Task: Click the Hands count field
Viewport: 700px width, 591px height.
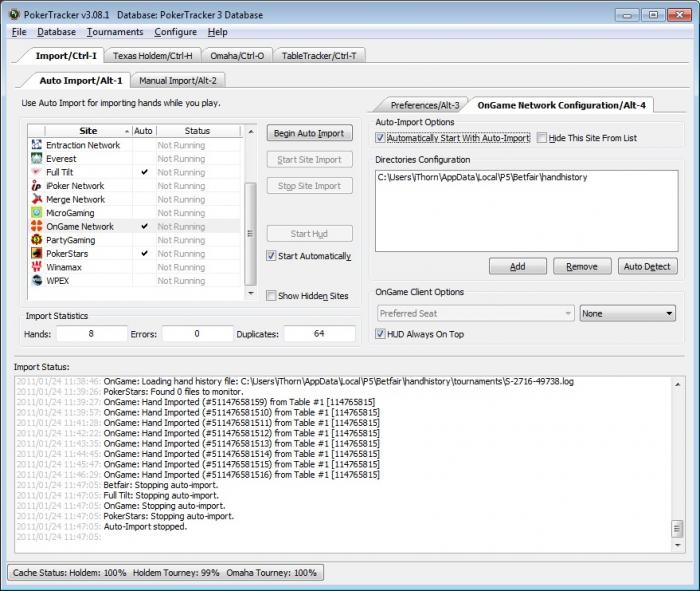Action: tap(92, 333)
